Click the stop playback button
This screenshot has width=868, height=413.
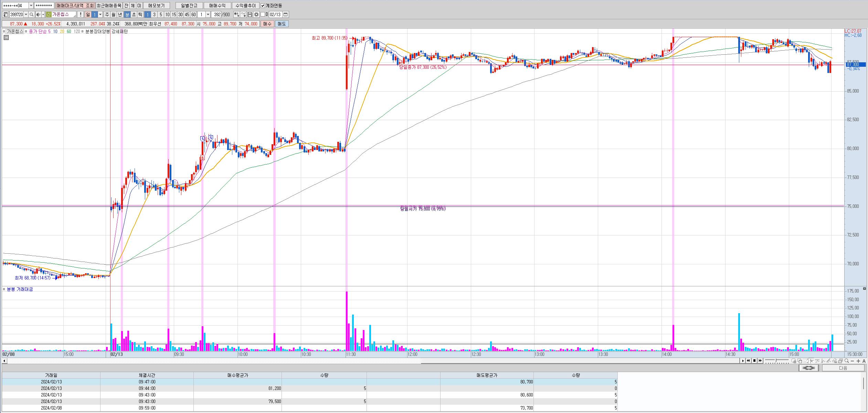754,361
